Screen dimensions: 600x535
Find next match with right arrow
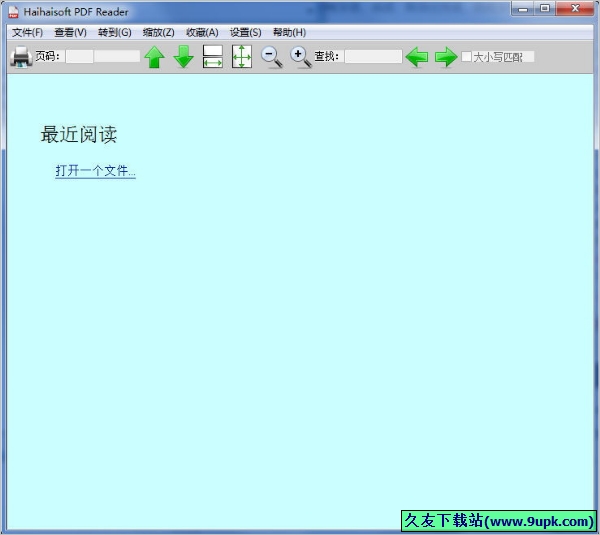click(x=446, y=57)
